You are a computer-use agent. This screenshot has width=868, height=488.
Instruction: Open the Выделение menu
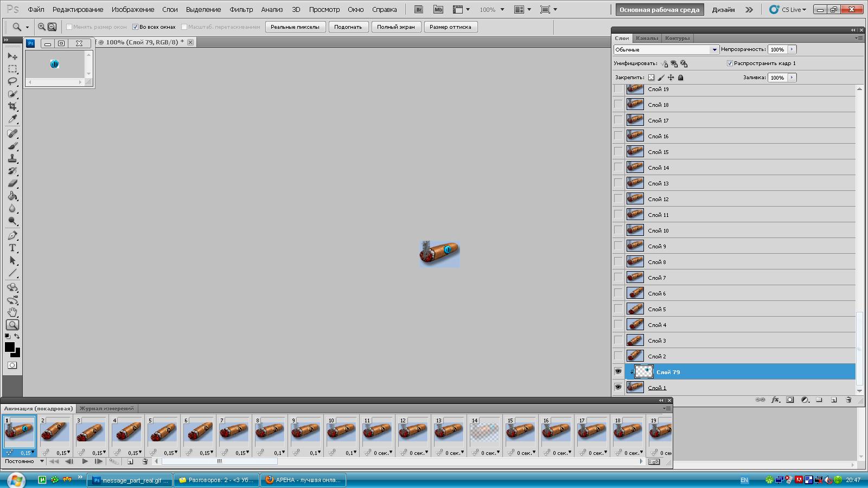tap(203, 9)
